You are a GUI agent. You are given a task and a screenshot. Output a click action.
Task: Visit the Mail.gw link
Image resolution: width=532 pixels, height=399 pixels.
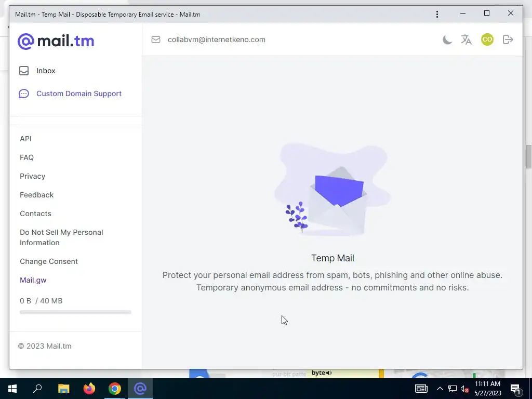[x=33, y=280]
